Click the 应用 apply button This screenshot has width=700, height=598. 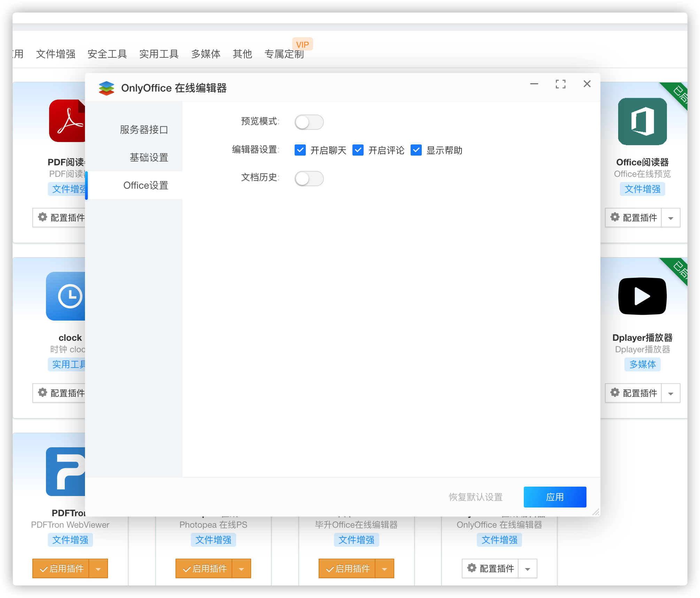point(554,497)
